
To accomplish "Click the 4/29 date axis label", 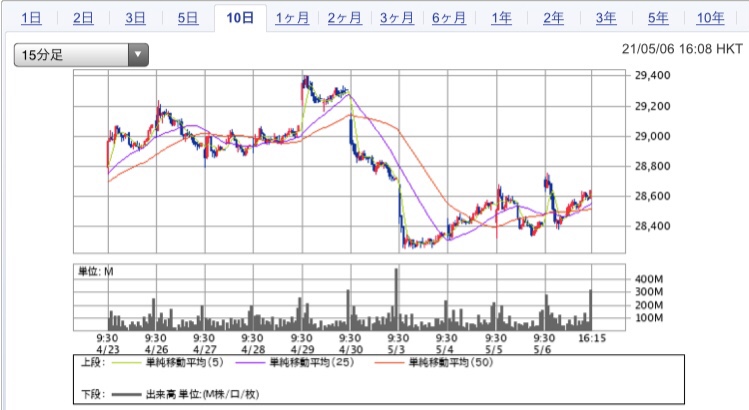I will coord(302,350).
